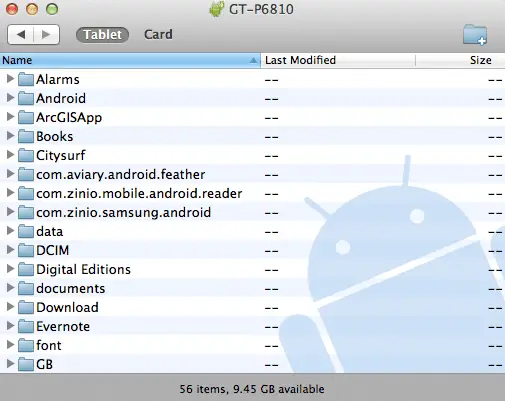The width and height of the screenshot is (505, 401).
Task: Select the Download folder icon
Action: coord(26,307)
